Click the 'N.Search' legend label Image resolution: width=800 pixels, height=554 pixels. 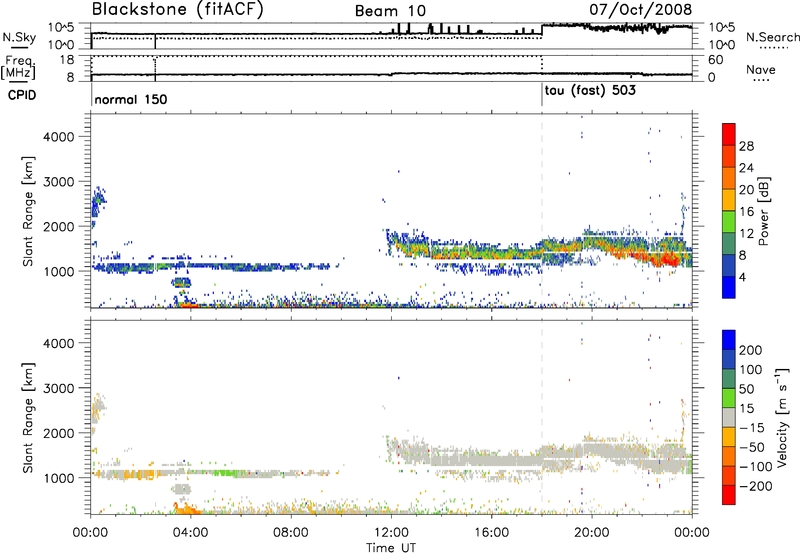772,37
